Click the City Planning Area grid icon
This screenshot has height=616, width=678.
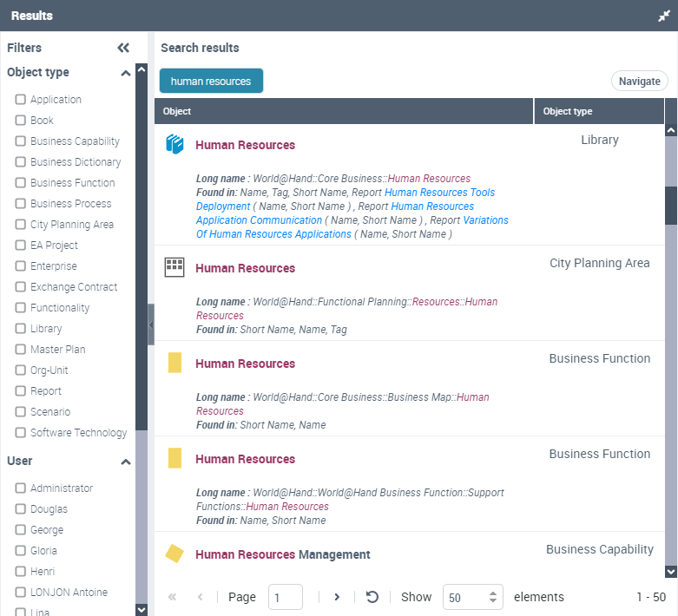(x=175, y=267)
